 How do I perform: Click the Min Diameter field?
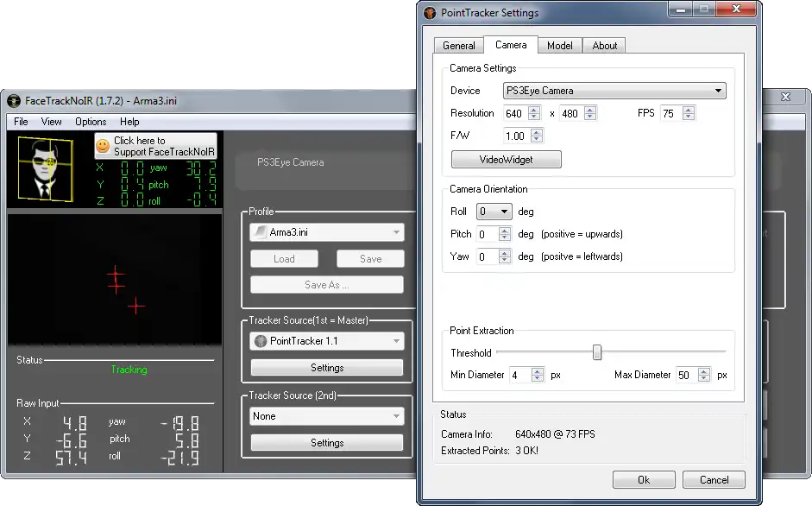pos(521,375)
